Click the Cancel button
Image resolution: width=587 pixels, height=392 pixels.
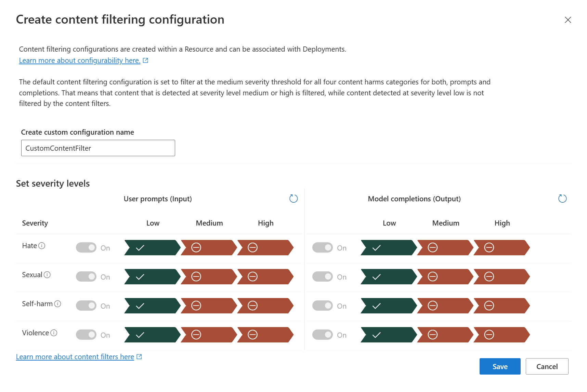[547, 366]
